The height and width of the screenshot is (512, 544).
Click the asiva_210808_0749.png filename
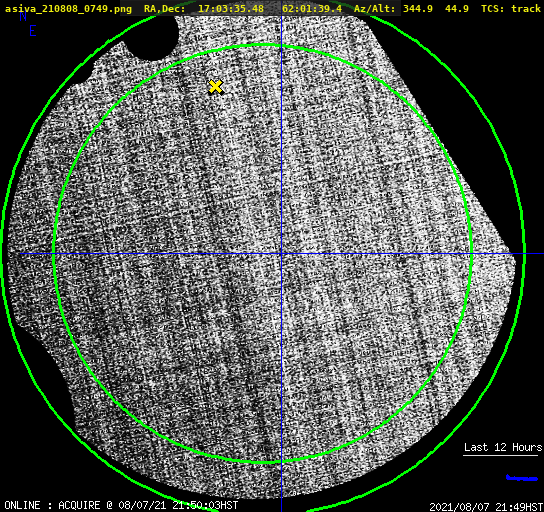[x=68, y=9]
